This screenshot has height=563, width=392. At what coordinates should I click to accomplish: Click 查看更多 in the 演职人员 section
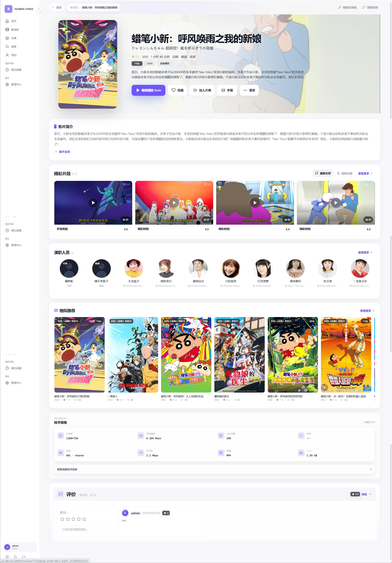365,252
